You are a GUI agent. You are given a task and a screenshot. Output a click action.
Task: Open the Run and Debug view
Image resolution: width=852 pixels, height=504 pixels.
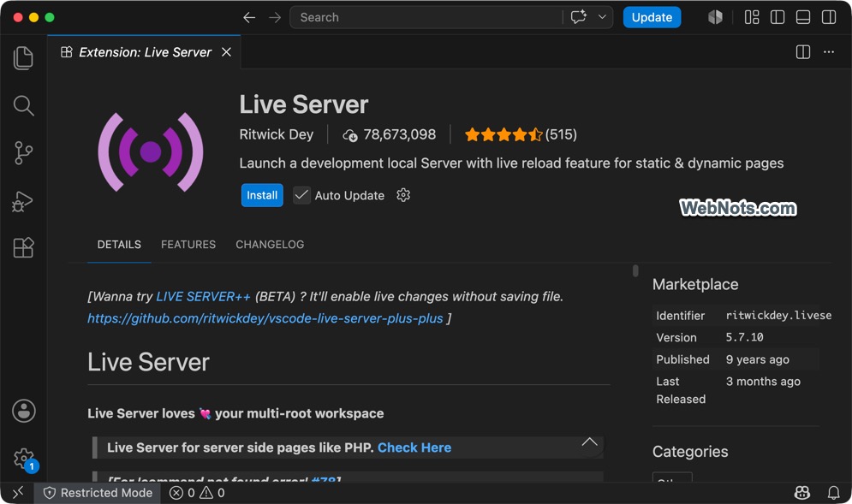coord(23,201)
